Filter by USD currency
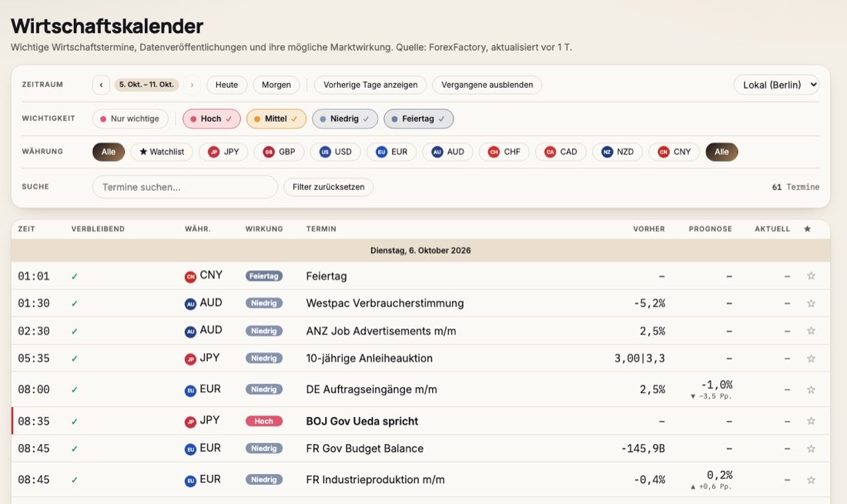Image resolution: width=847 pixels, height=504 pixels. [336, 152]
